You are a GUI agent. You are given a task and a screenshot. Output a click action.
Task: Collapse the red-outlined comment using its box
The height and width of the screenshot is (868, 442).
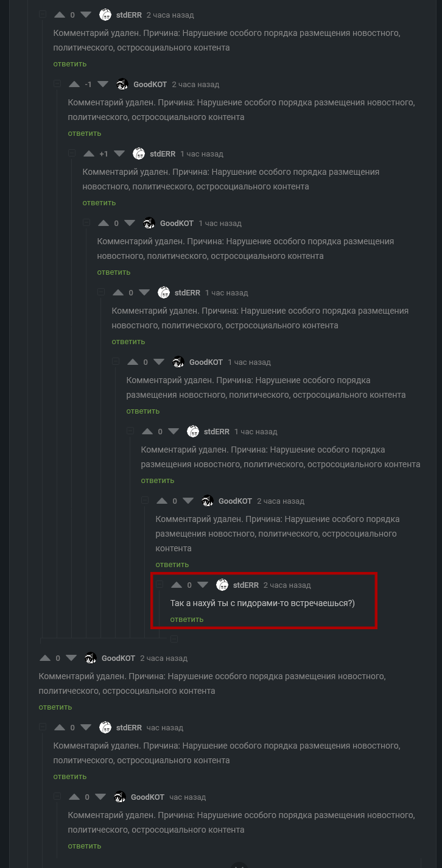160,585
